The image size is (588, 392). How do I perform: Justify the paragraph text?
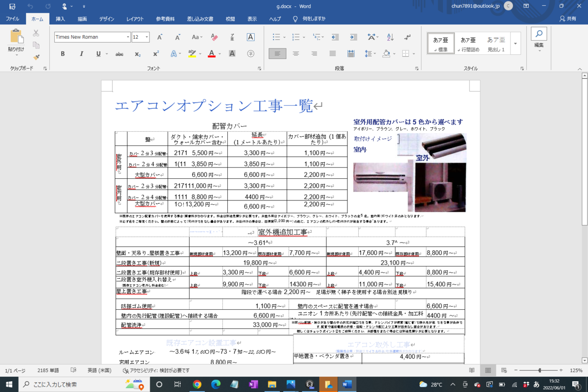(x=333, y=54)
